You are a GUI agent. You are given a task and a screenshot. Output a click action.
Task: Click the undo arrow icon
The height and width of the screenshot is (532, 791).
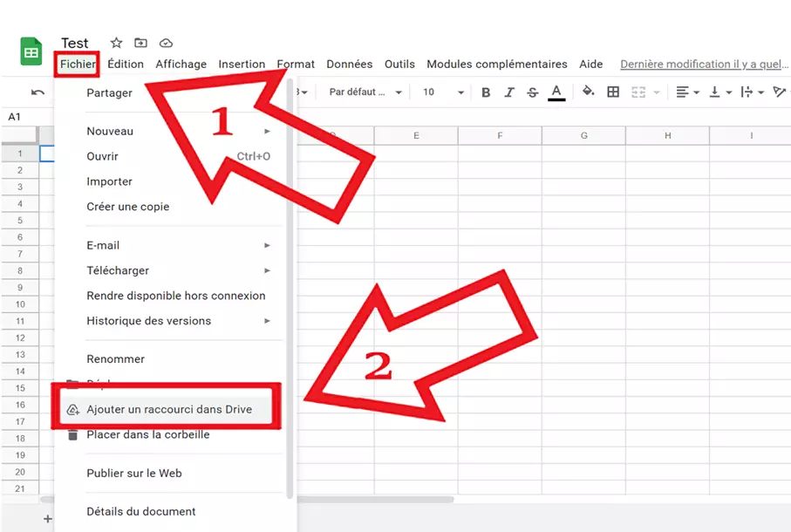[x=38, y=92]
